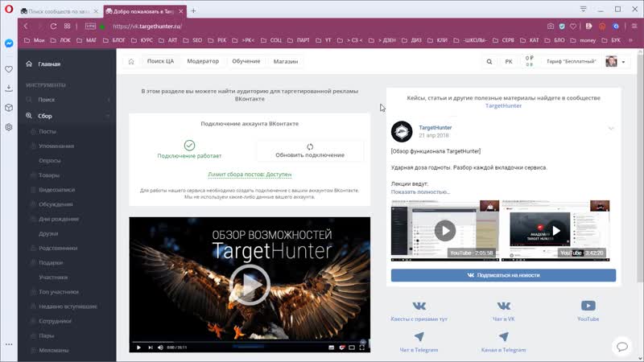
Task: Open the Магазин tab
Action: coord(286,61)
